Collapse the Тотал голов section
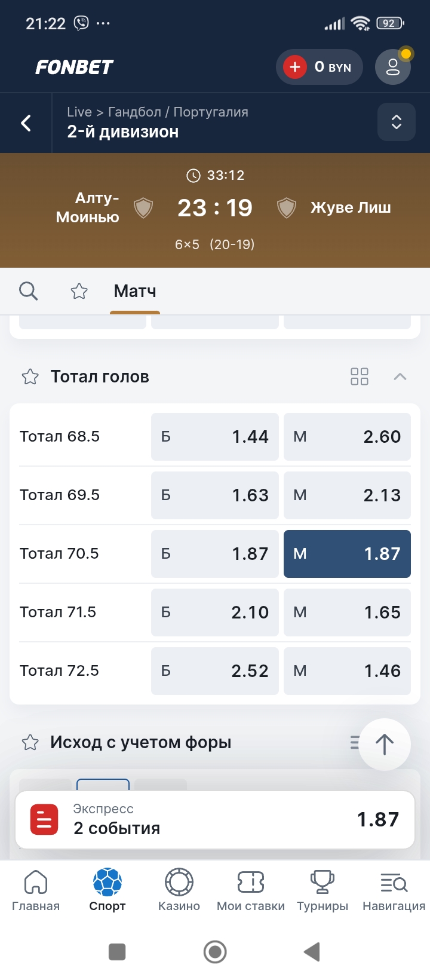 click(x=400, y=376)
